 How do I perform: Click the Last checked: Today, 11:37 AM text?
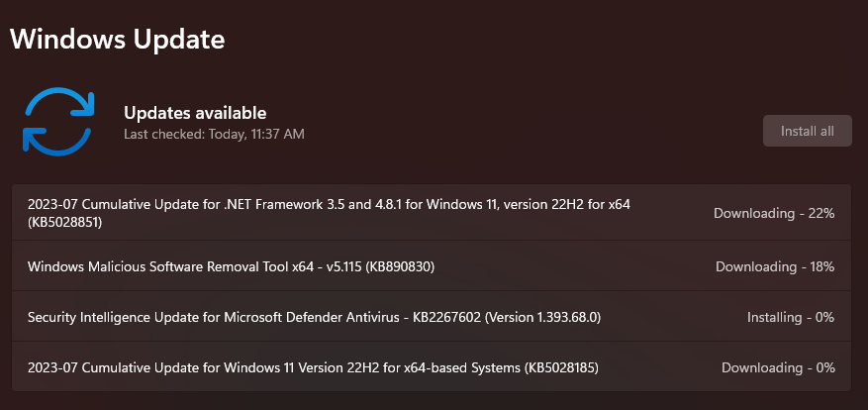click(x=214, y=134)
